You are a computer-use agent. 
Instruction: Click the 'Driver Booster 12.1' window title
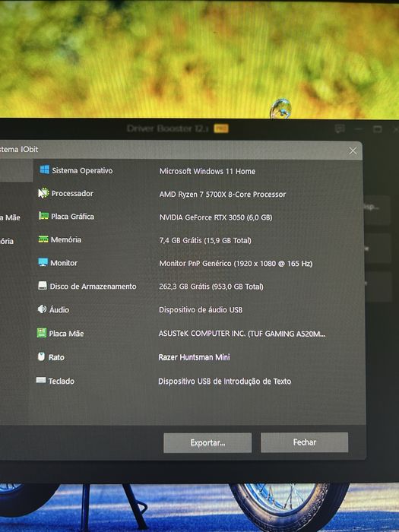(x=167, y=128)
